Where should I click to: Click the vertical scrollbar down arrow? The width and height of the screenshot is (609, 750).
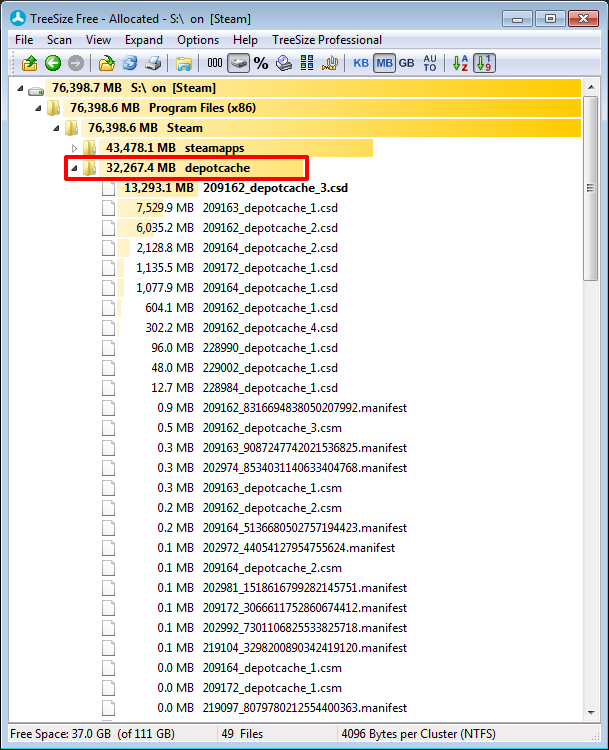tap(591, 713)
